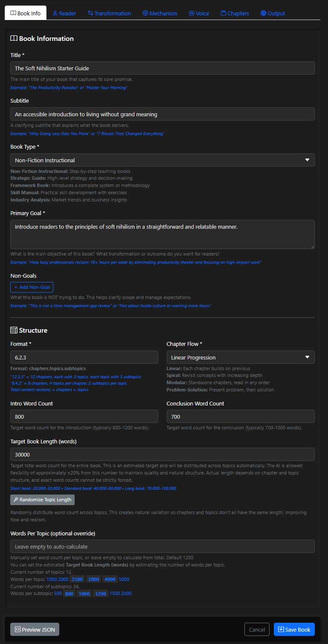This screenshot has width=328, height=644.
Task: Go to the Mechanism tab
Action: click(x=160, y=13)
